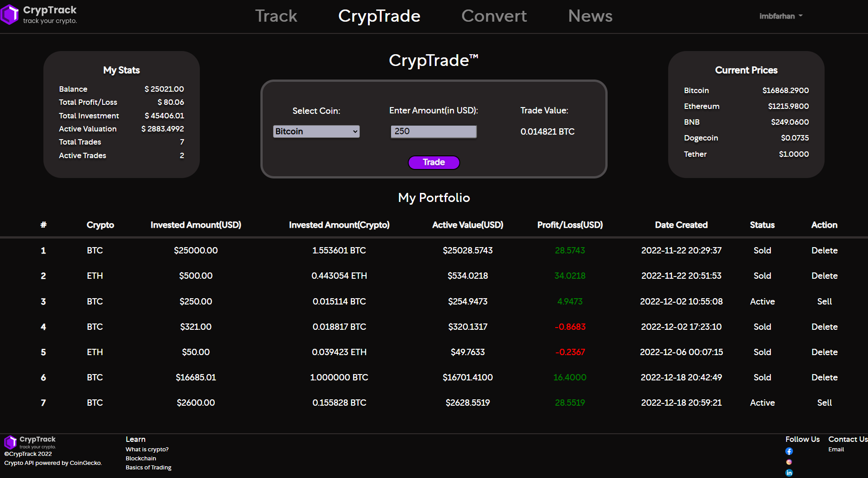Delete the $16685.01 BTC trade
868x478 pixels.
[824, 377]
